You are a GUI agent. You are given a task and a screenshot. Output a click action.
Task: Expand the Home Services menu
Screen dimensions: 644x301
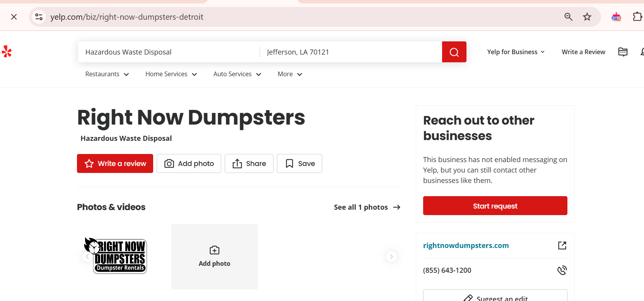[x=171, y=74]
